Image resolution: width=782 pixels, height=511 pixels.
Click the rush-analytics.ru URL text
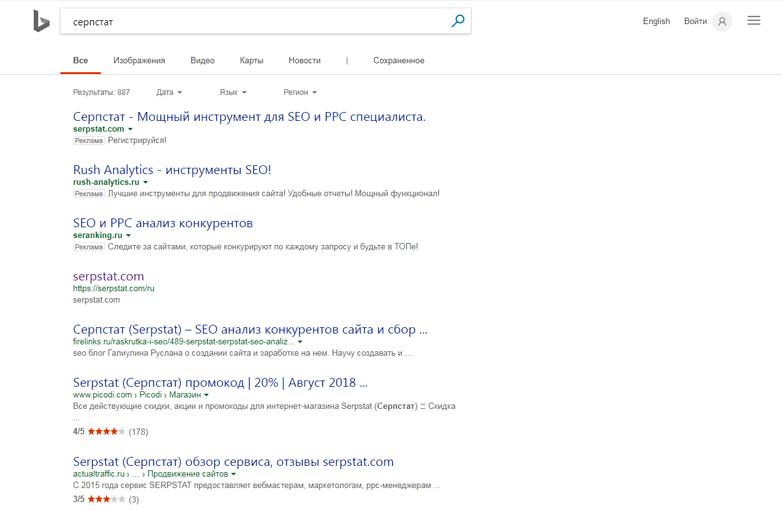point(106,182)
